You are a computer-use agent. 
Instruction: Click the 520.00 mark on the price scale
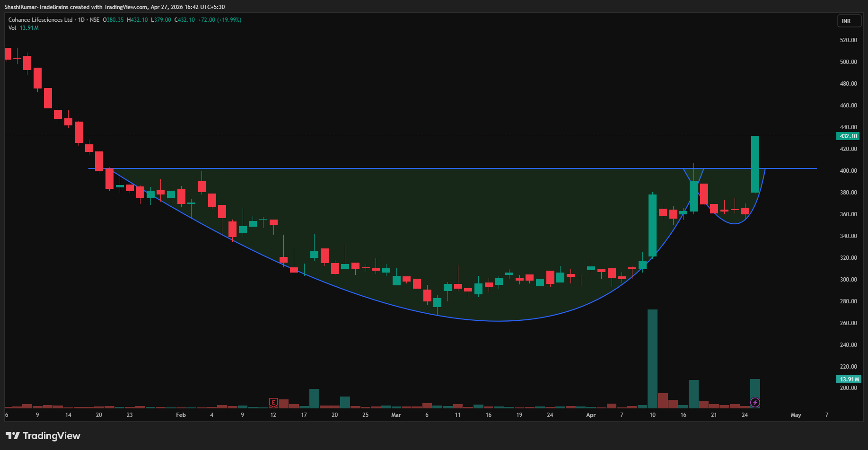pos(848,40)
